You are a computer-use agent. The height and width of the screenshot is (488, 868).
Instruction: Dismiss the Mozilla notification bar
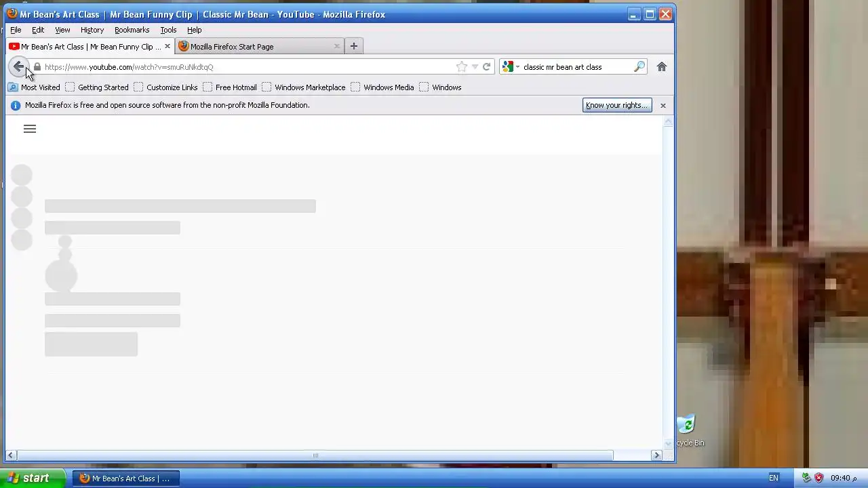663,105
